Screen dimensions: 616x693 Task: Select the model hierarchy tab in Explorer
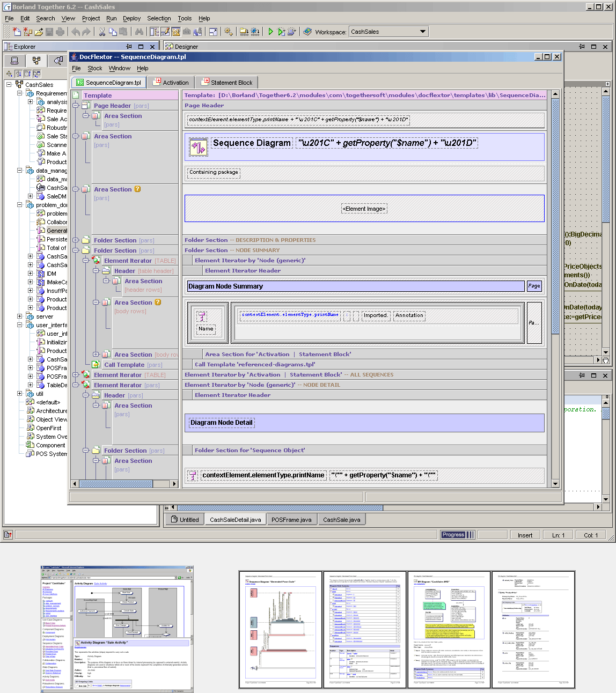tap(36, 61)
